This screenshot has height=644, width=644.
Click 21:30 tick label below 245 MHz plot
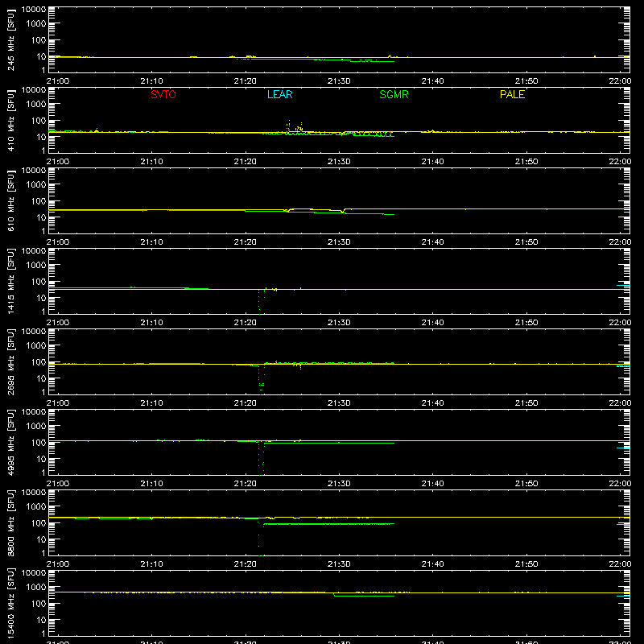coord(339,81)
